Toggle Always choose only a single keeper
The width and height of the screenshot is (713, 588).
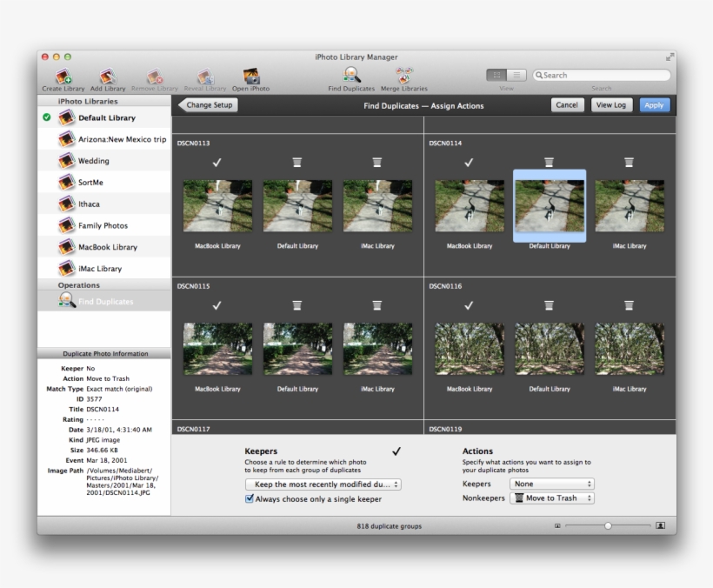(250, 498)
